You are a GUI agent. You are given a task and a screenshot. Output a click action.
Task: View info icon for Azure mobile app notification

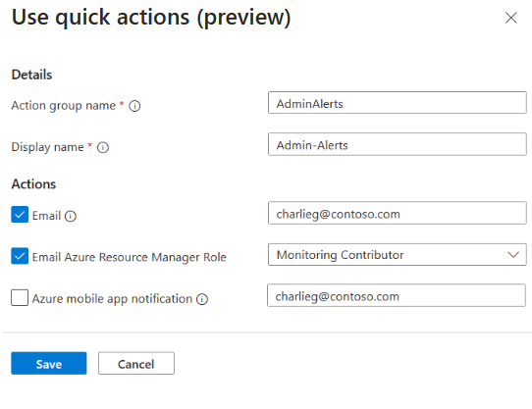[x=202, y=299]
